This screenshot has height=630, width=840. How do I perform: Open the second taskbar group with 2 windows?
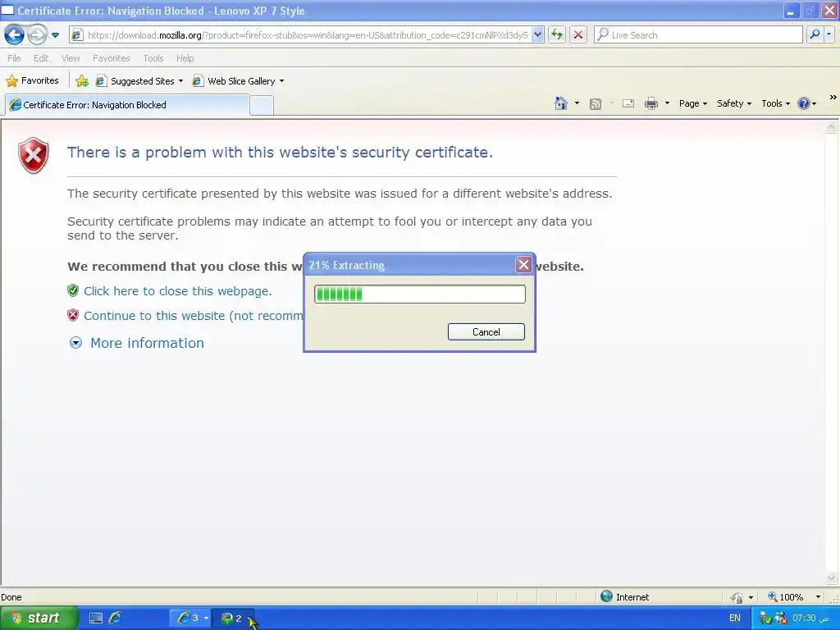click(x=233, y=618)
